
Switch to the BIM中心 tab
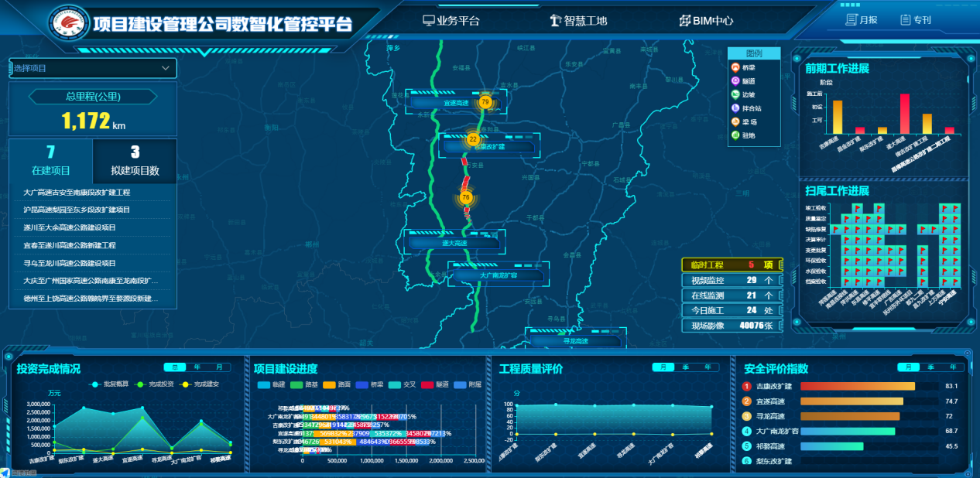(x=706, y=21)
